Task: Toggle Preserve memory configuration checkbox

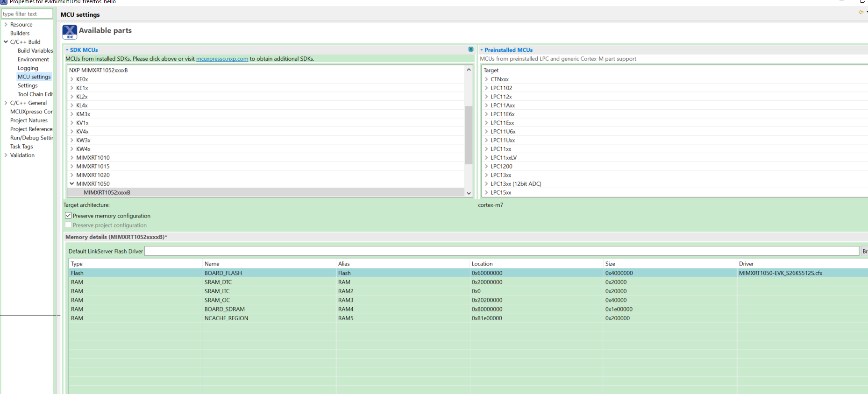Action: tap(68, 216)
